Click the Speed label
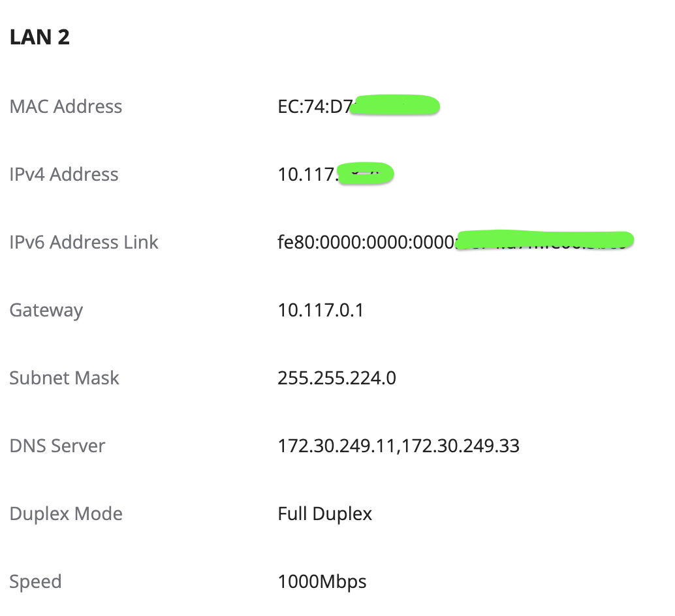675x616 pixels. (x=36, y=581)
